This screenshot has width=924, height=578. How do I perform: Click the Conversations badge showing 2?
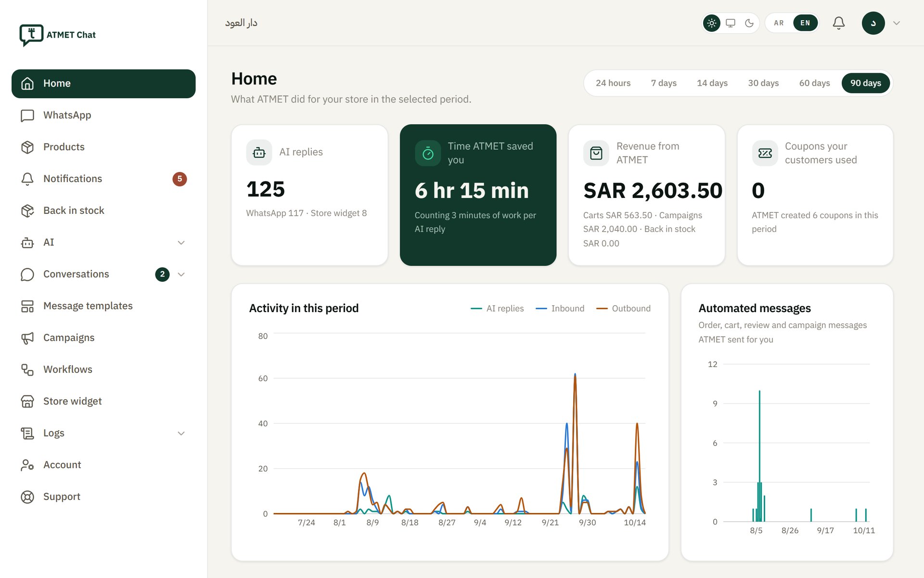(x=162, y=274)
